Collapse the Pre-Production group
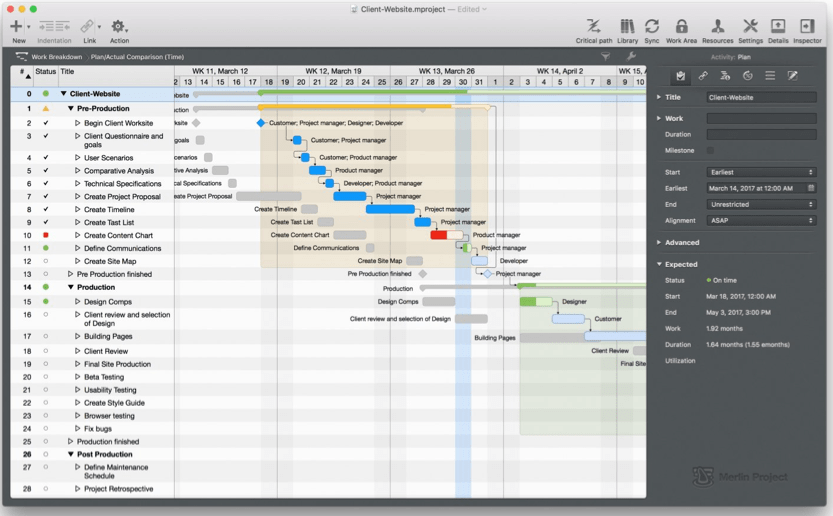Screen dimensions: 833x516 [x=71, y=108]
